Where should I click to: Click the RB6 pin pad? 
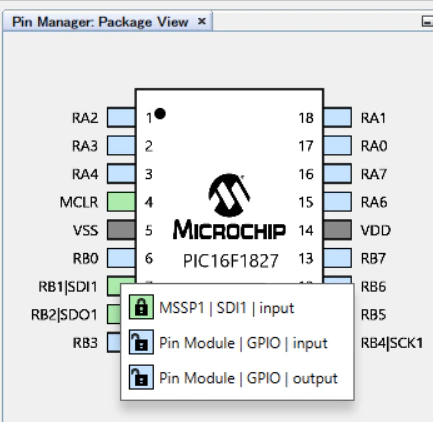338,280
